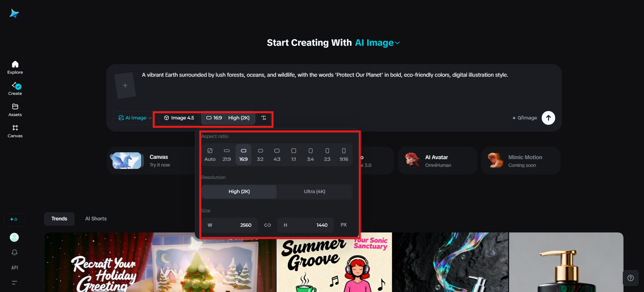Select the Trends tab
Image resolution: width=644 pixels, height=292 pixels.
(x=59, y=219)
